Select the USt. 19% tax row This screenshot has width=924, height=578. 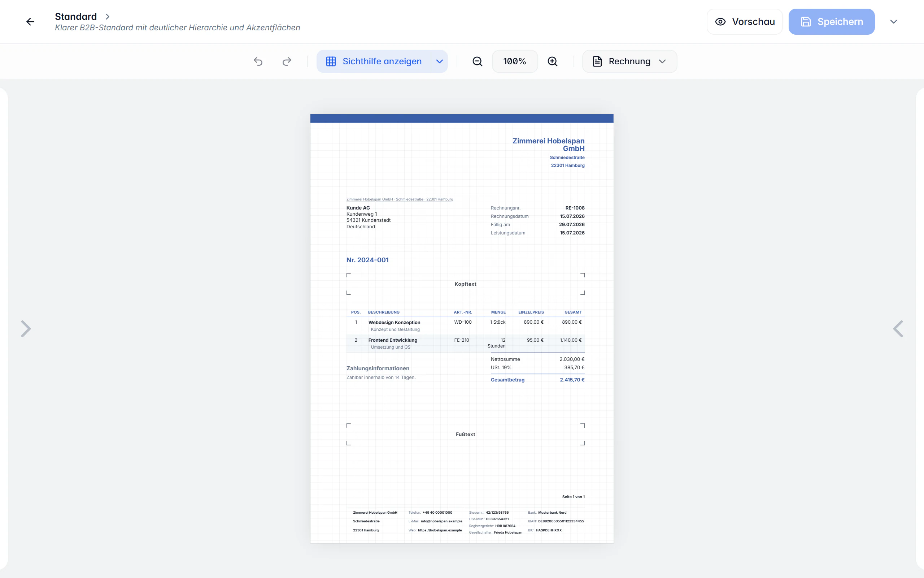coord(537,368)
